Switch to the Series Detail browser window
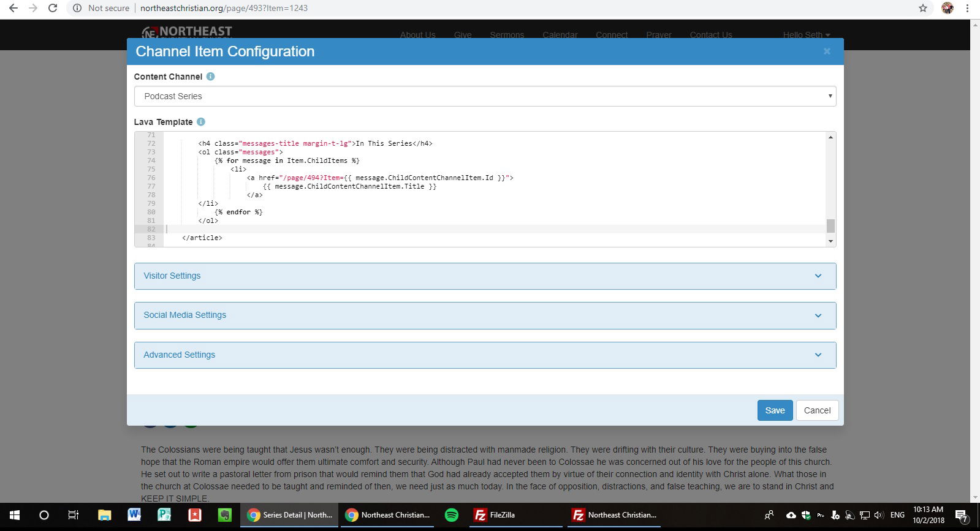Viewport: 980px width, 531px height. (x=290, y=515)
